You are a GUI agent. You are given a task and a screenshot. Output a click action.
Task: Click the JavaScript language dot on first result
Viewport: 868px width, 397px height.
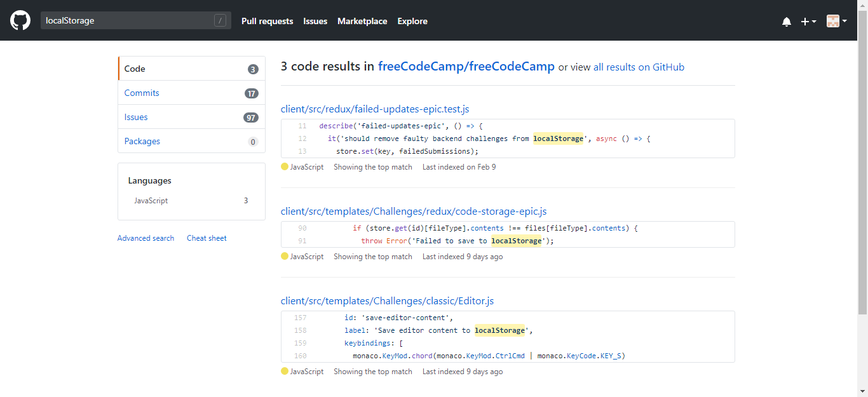284,166
